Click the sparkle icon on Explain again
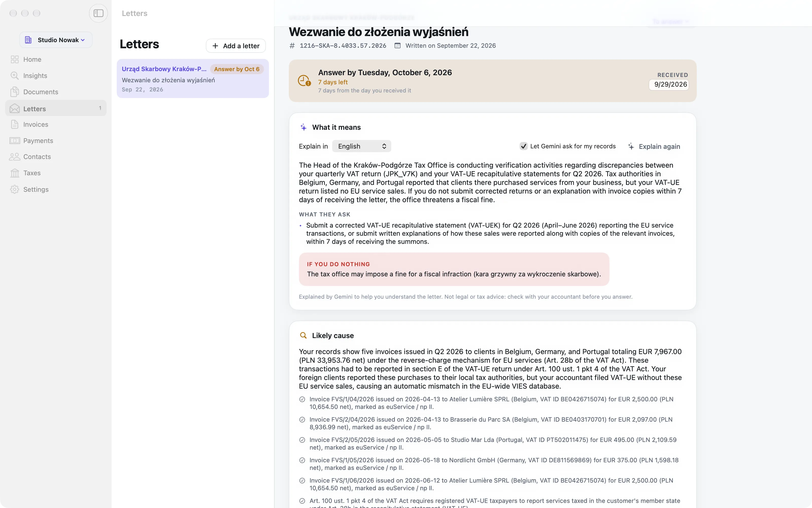Screen dimensions: 812x508 pos(631,147)
